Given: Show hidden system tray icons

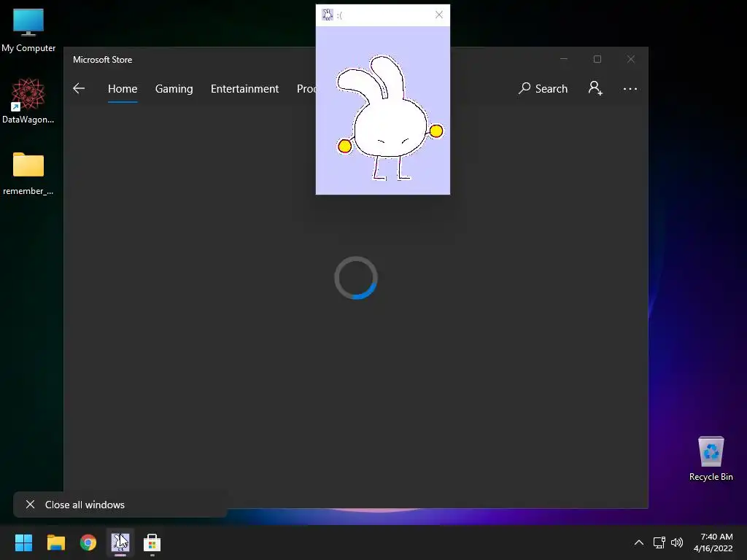Looking at the screenshot, I should tap(639, 542).
